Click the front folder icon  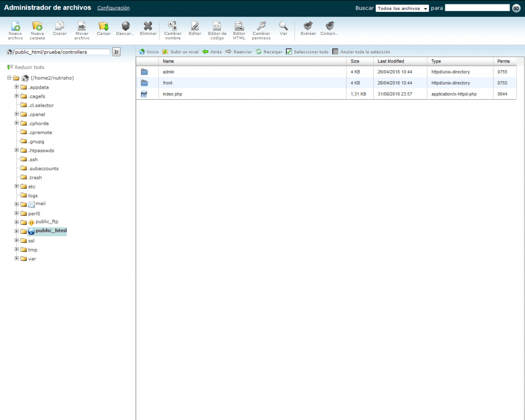click(144, 83)
